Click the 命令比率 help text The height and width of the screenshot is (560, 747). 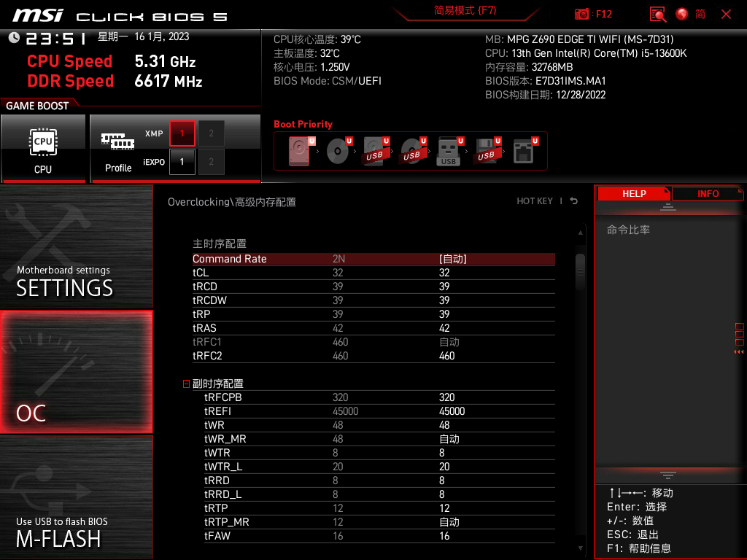[628, 230]
